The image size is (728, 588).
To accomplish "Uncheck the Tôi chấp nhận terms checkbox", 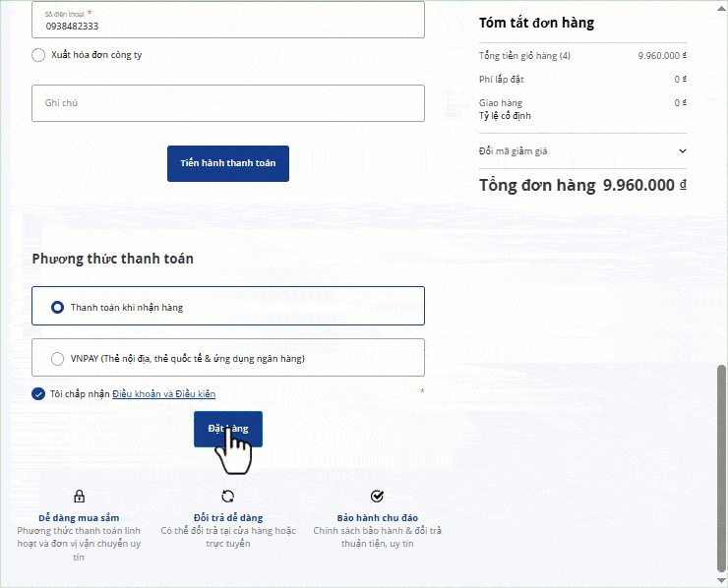I will pos(38,394).
